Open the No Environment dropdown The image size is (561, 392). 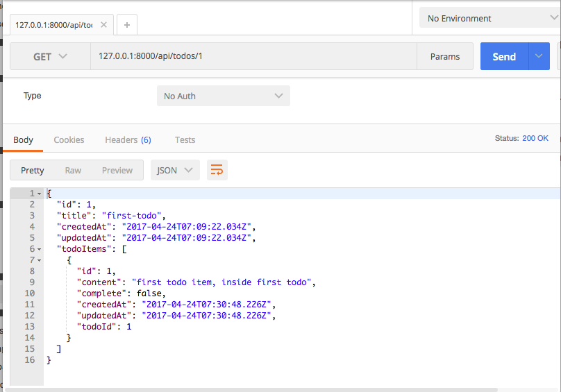pyautogui.click(x=489, y=18)
